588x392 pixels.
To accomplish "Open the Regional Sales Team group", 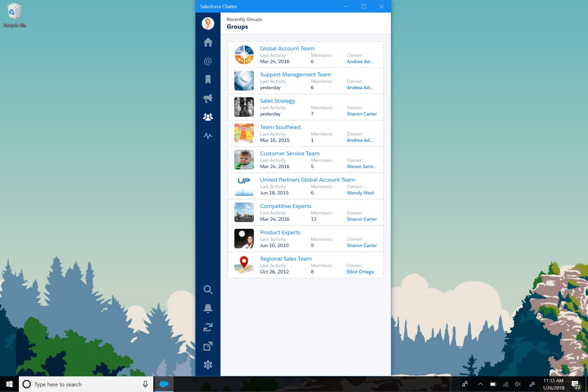I will click(x=286, y=259).
